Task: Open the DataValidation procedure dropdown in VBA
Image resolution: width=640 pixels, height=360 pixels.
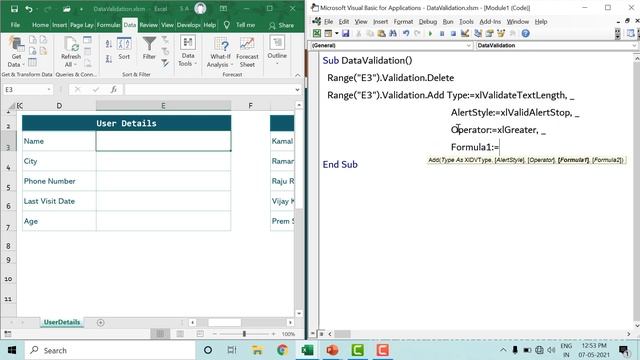Action: pyautogui.click(x=634, y=45)
